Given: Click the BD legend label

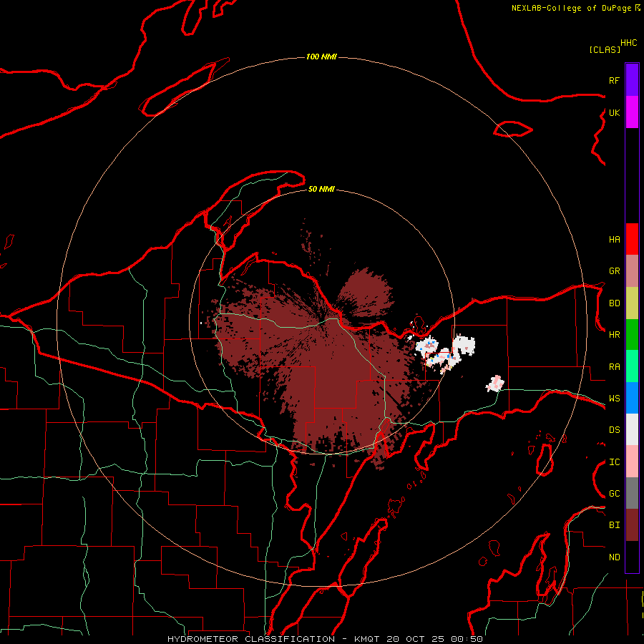Looking at the screenshot, I should [x=615, y=303].
